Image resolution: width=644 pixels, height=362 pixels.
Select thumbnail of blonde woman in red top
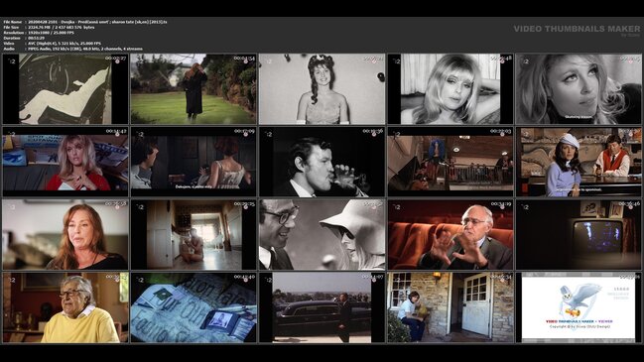pos(65,162)
